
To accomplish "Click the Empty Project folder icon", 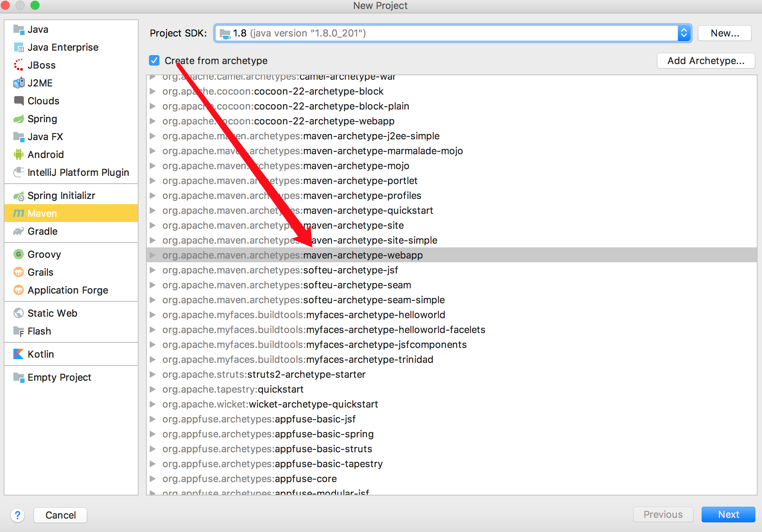I will (19, 377).
